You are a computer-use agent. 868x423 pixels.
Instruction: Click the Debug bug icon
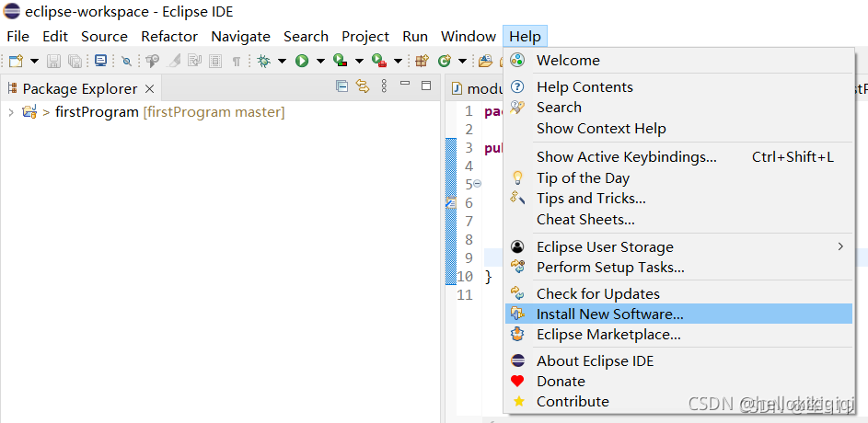[263, 61]
